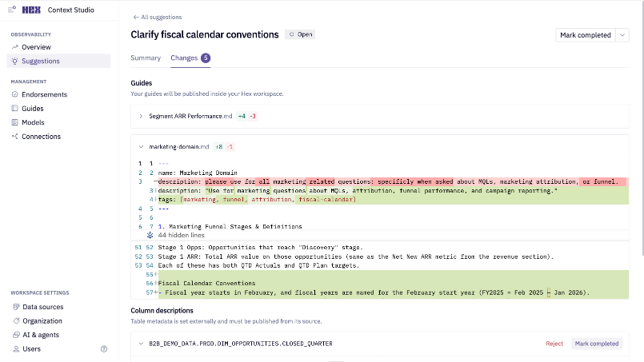Open Data sources settings
Viewport: 644px width, 362px height.
pos(42,307)
